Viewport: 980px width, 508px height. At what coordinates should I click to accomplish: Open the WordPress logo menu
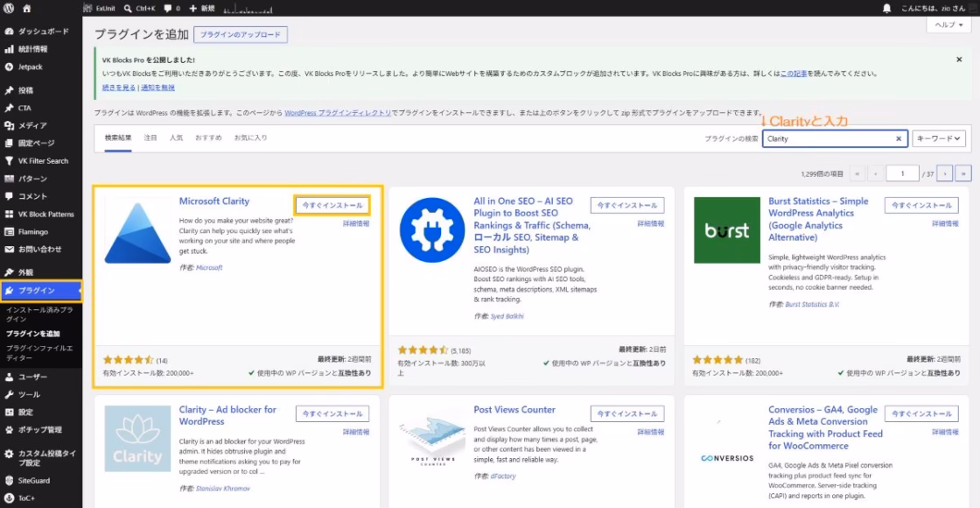8,8
